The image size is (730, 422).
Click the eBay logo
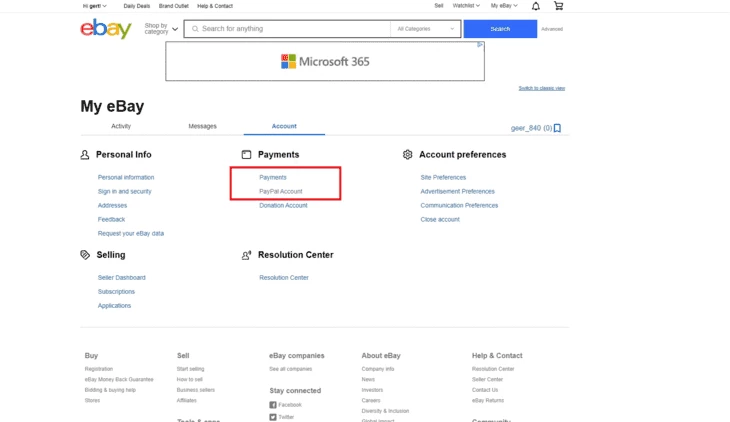(106, 29)
